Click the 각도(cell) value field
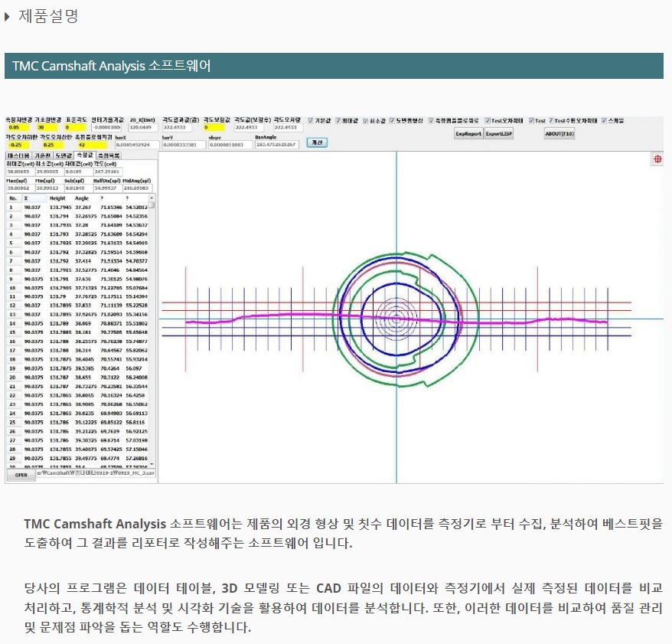This screenshot has height=644, width=672. click(108, 172)
